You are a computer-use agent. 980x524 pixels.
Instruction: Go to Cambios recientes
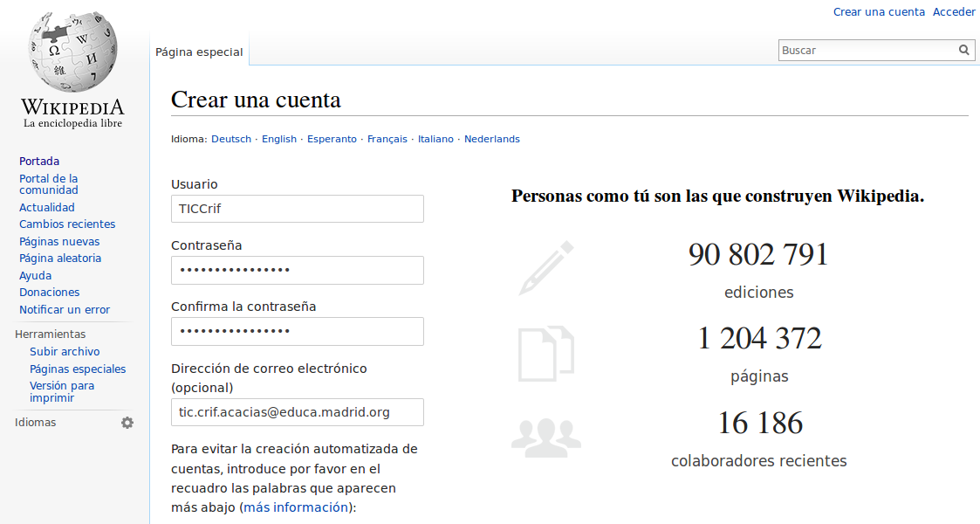click(x=67, y=224)
